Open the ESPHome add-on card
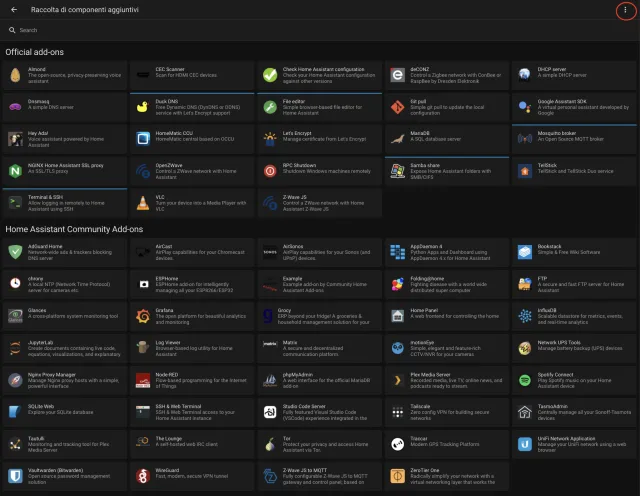The width and height of the screenshot is (640, 496). point(190,283)
